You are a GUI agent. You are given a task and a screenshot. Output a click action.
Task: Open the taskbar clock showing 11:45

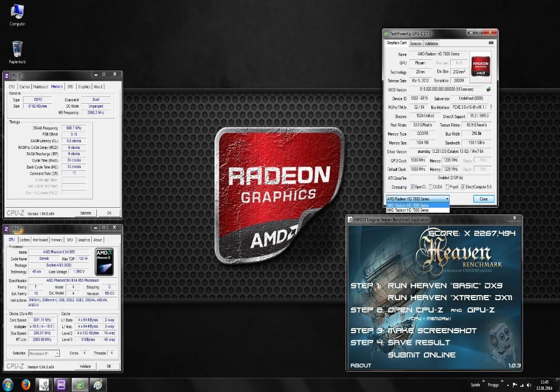[x=544, y=385]
